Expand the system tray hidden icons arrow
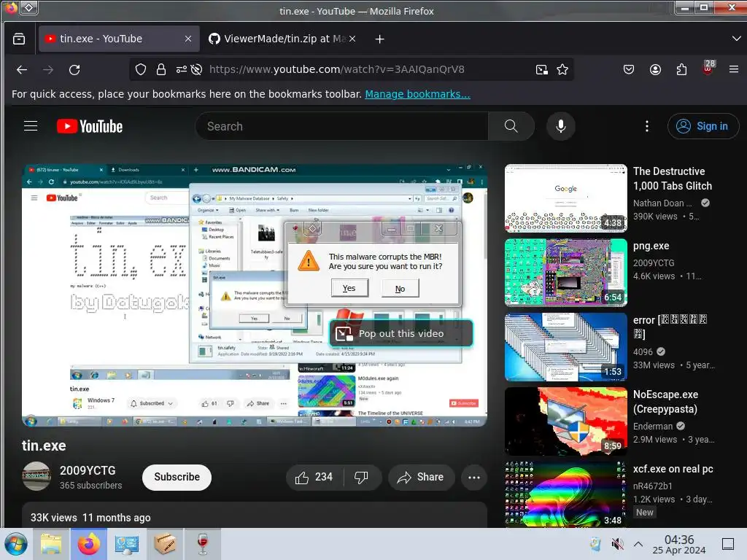Image resolution: width=747 pixels, height=560 pixels. click(638, 544)
